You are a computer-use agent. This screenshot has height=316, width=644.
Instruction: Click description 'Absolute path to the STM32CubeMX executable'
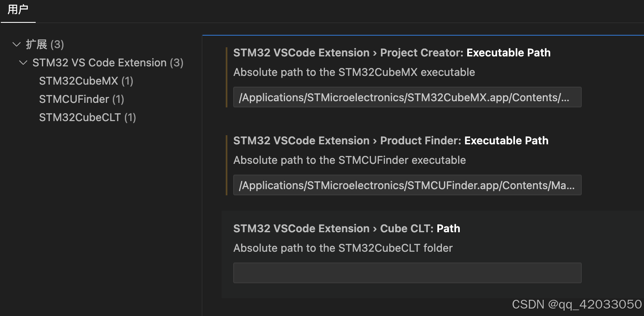tap(354, 72)
